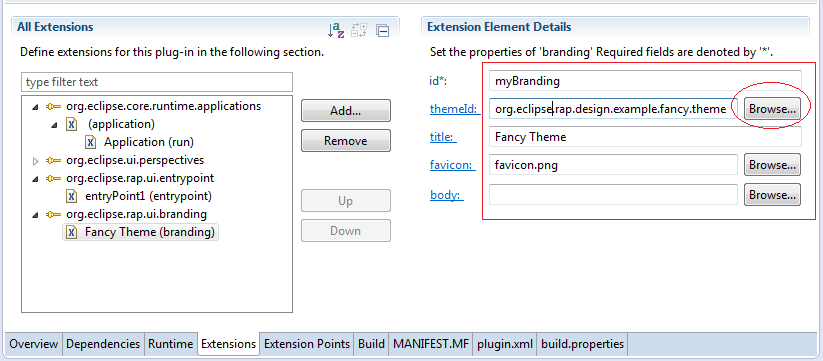Select the Application (run) element icon
The width and height of the screenshot is (823, 361).
pyautogui.click(x=90, y=142)
